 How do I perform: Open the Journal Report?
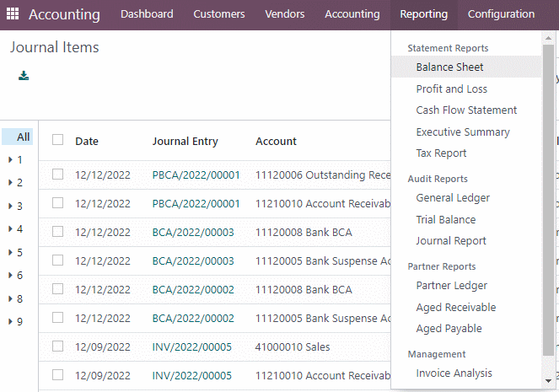point(451,241)
